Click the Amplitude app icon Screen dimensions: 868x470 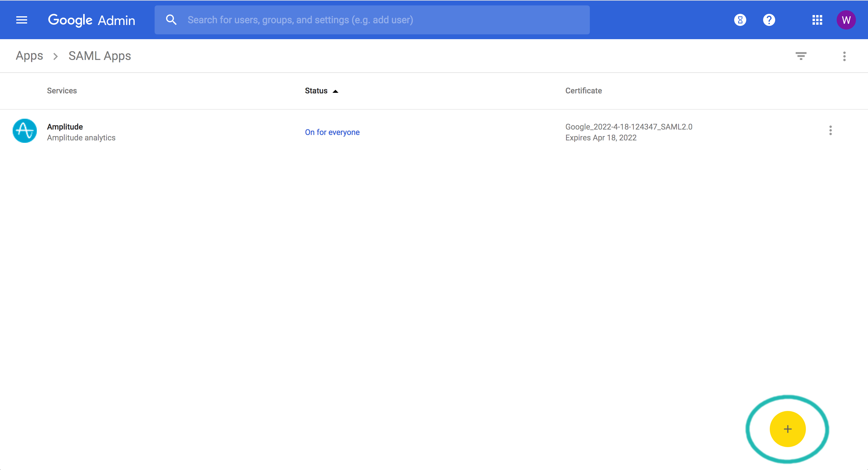[24, 131]
